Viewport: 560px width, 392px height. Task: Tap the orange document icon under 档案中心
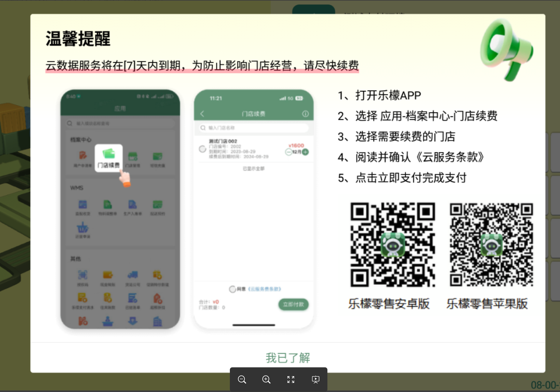coord(83,155)
